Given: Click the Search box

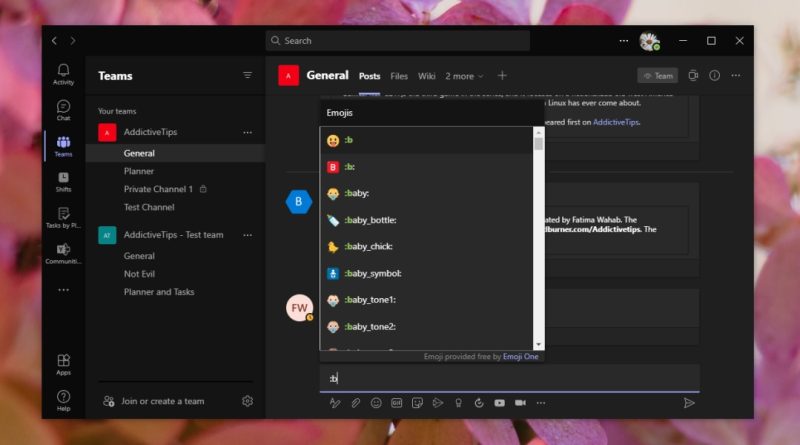Looking at the screenshot, I should click(x=397, y=40).
